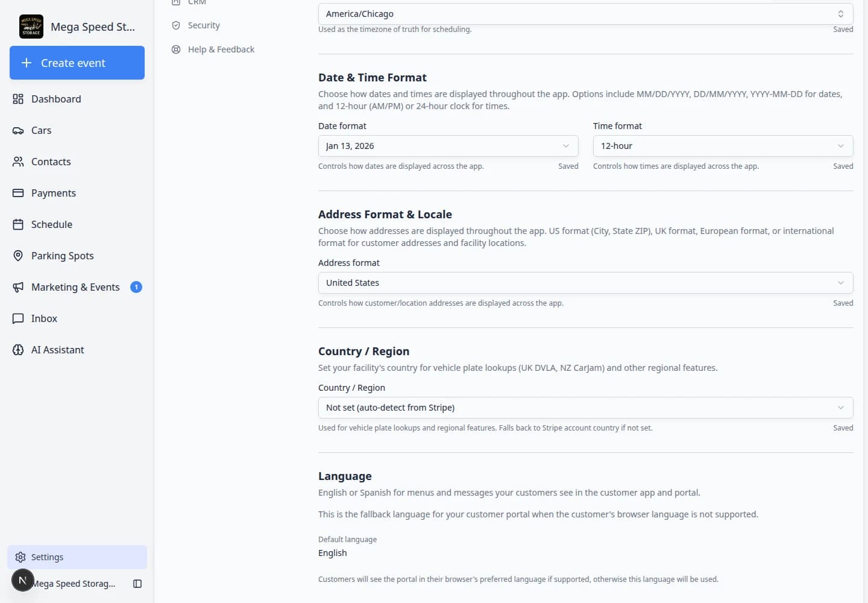Click the Marketing & Events notification badge

136,287
